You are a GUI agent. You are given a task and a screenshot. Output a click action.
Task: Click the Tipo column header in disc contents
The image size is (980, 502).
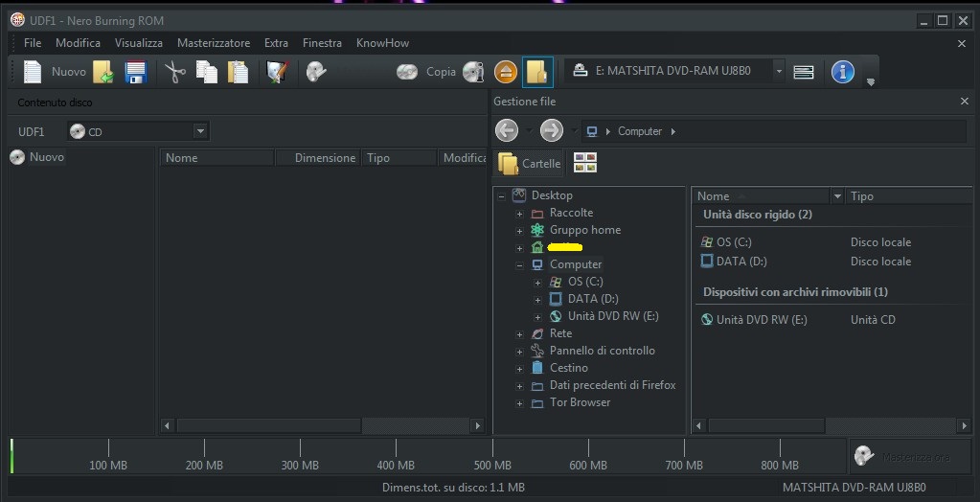coord(399,158)
